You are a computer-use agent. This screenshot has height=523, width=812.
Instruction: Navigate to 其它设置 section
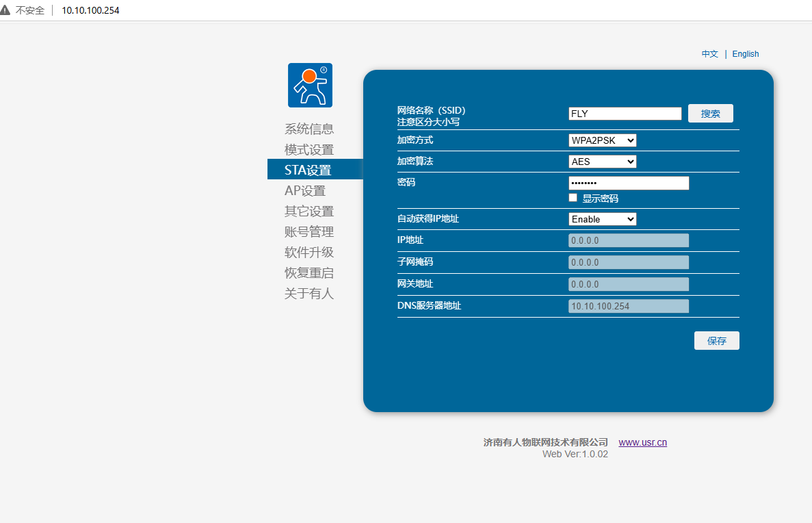pos(309,211)
